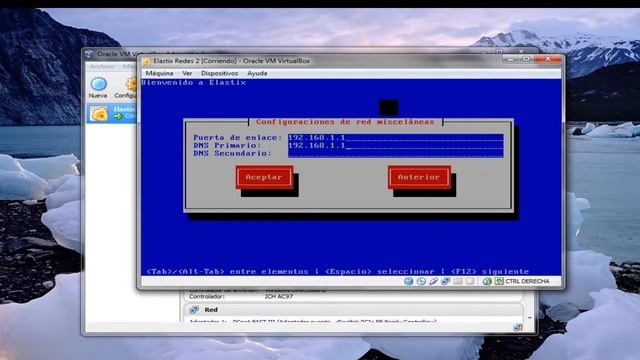Close the Elastix VM window
This screenshot has height=360, width=640.
coord(548,60)
